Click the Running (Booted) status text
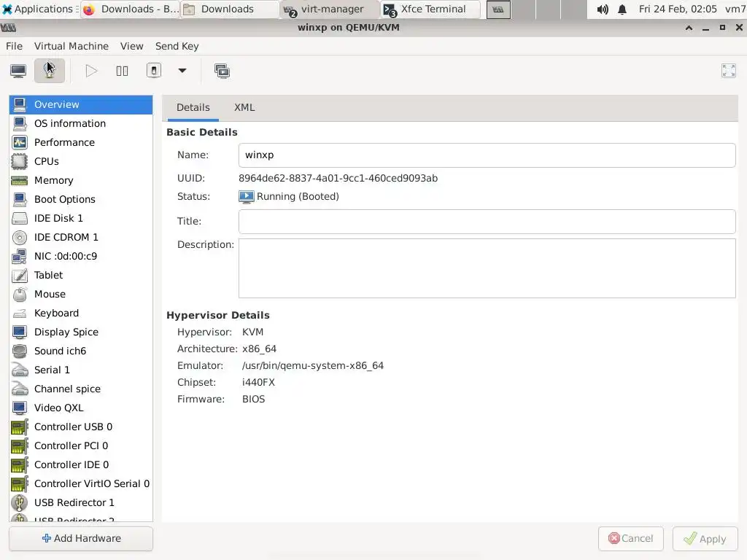This screenshot has height=560, width=747. coord(298,197)
